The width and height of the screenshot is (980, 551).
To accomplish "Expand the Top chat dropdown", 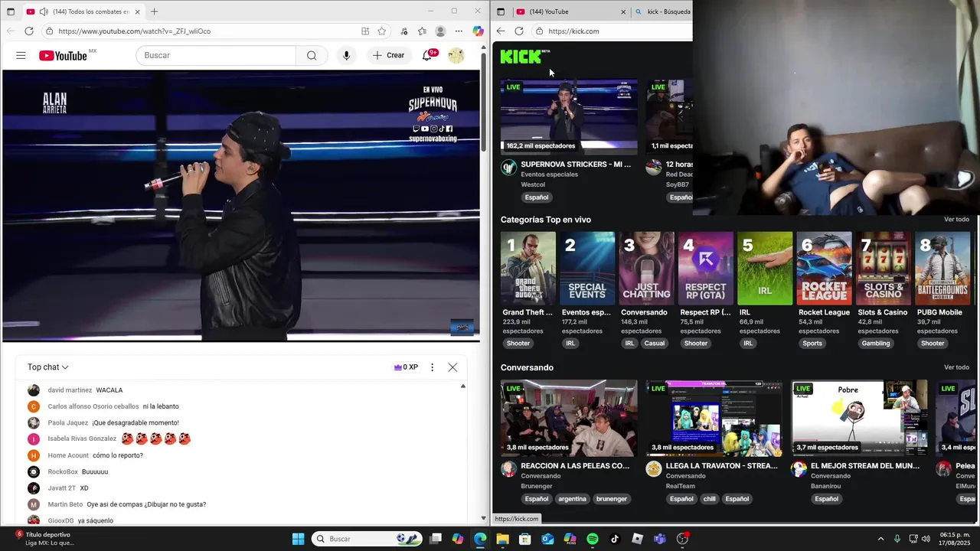I will click(x=48, y=367).
